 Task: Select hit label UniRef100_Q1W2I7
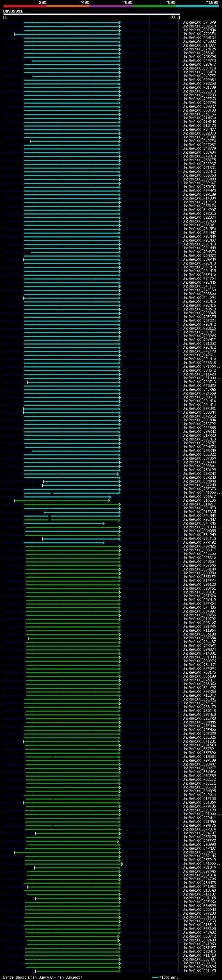click(x=199, y=504)
